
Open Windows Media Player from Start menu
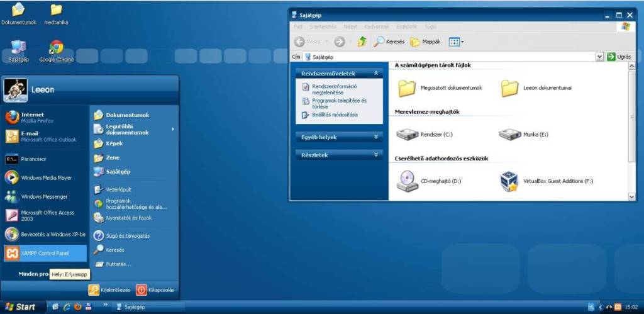coord(45,178)
